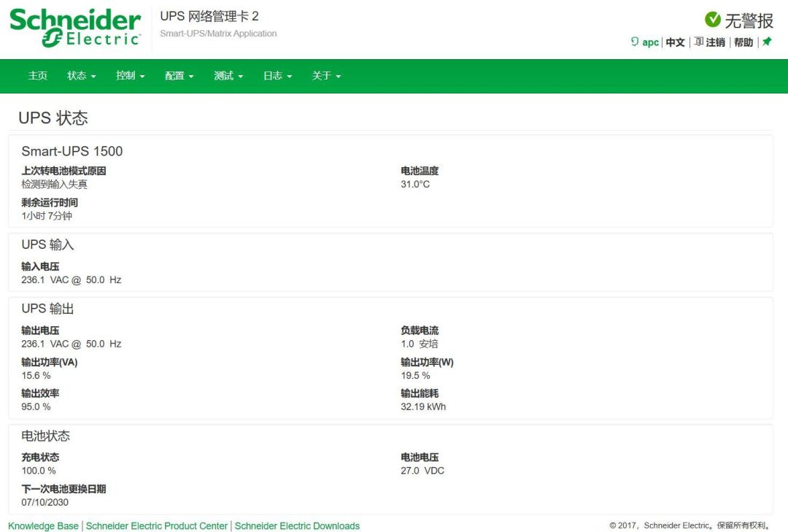Click the 剩余运行时间 label
The width and height of the screenshot is (788, 532).
50,203
